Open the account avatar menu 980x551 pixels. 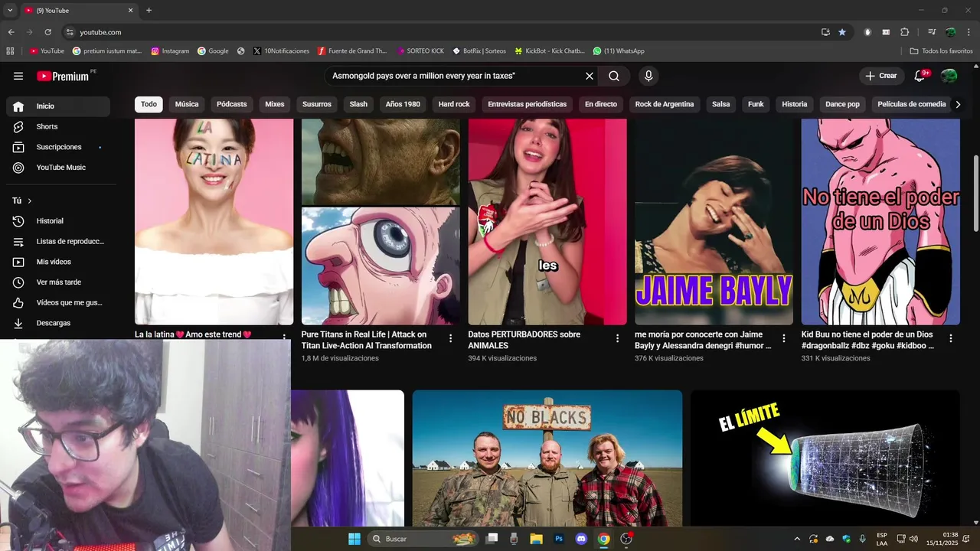point(949,76)
